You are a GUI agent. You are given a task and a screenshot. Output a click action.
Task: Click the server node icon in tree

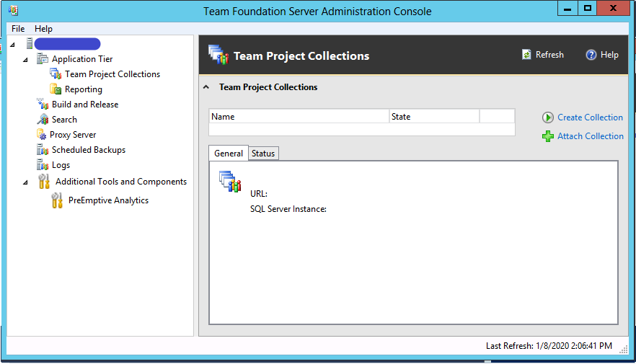(29, 43)
